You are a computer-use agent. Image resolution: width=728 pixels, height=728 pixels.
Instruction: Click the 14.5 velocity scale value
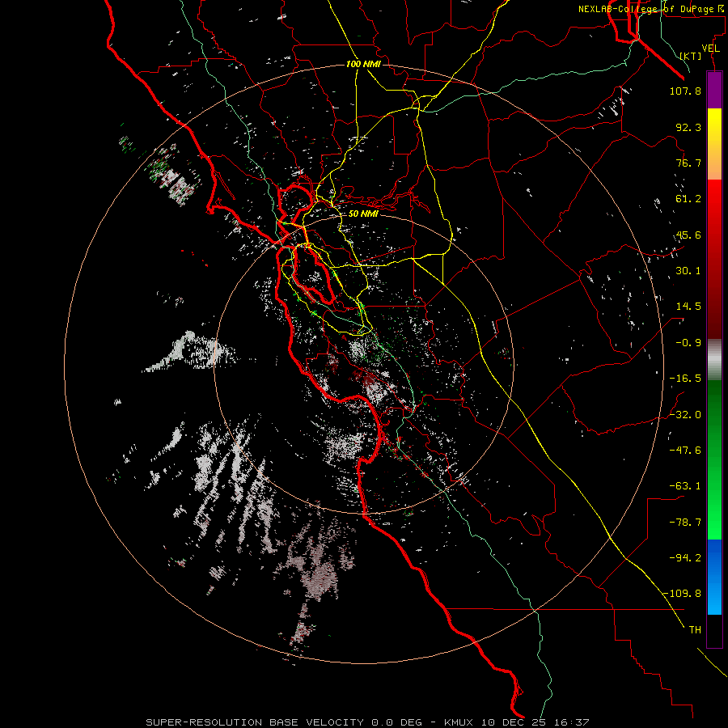click(x=688, y=307)
